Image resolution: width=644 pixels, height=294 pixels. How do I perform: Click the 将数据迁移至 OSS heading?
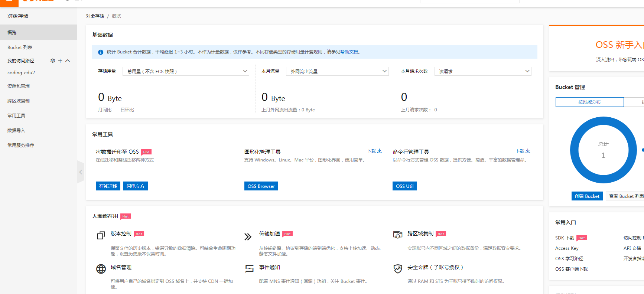coord(117,152)
